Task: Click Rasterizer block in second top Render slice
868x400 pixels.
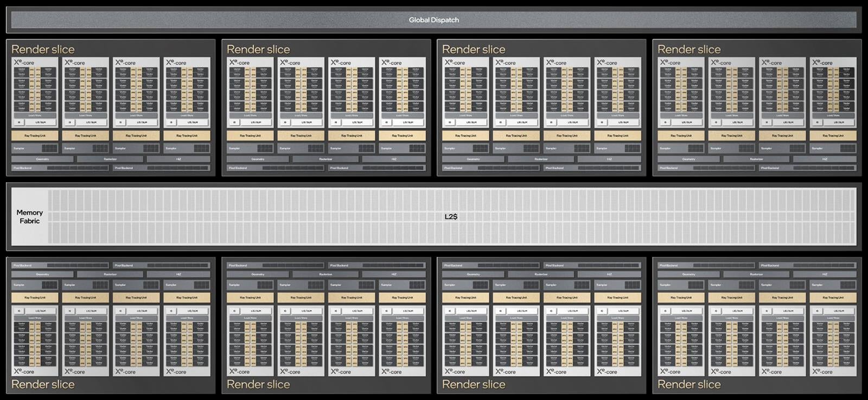Action: pos(325,159)
